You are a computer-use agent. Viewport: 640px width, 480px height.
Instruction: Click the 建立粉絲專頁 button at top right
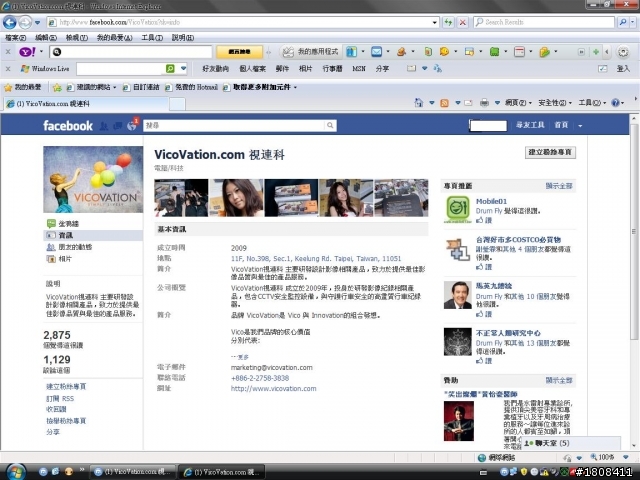(550, 152)
